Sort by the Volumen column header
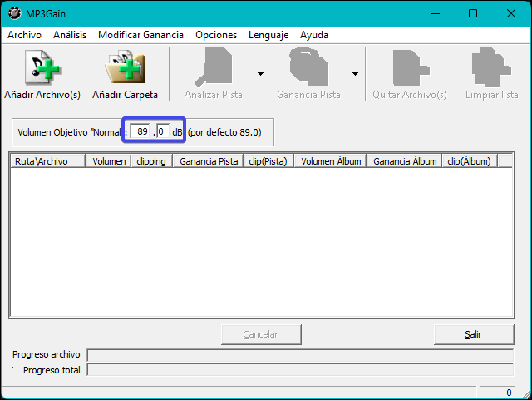The width and height of the screenshot is (532, 400). click(x=109, y=161)
